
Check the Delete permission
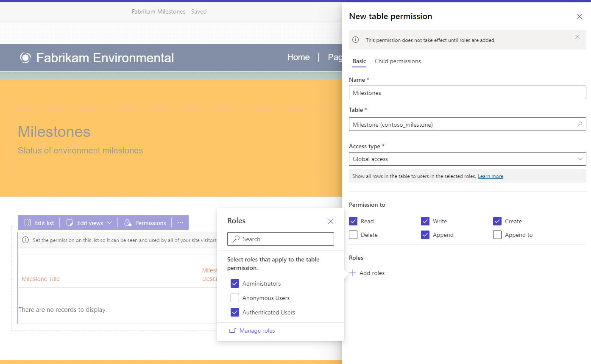[353, 235]
